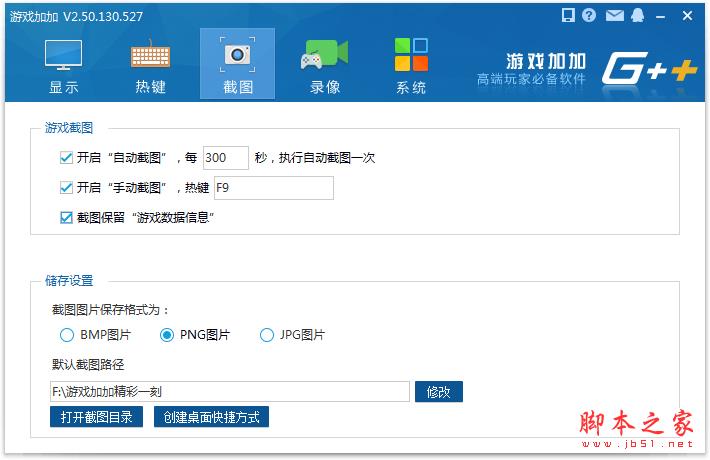Click the 秒，执行自动截图一次 text
Viewport: 710px width, 460px height.
(315, 158)
